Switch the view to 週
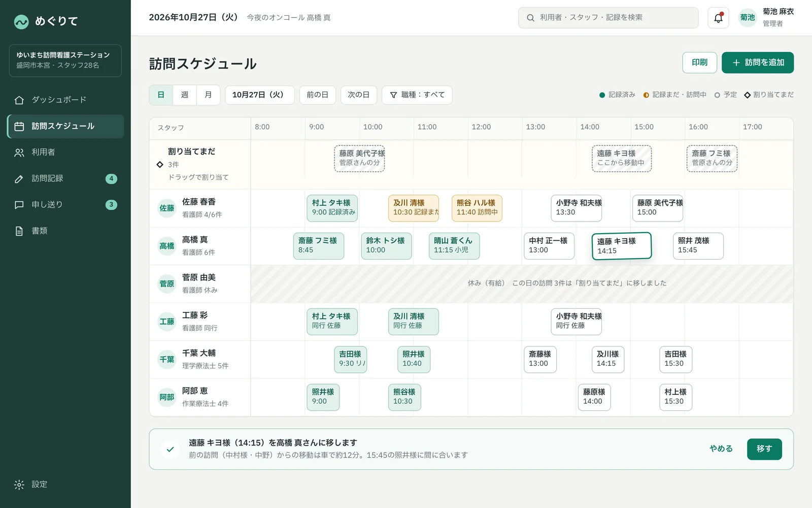Viewport: 812px width, 508px height. click(185, 95)
